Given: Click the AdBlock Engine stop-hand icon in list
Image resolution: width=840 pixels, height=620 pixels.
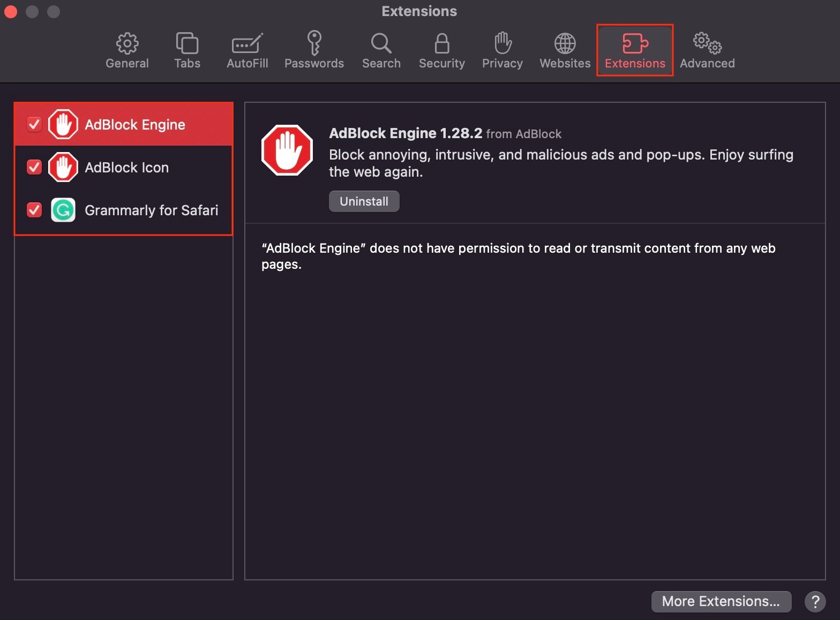Looking at the screenshot, I should click(x=63, y=124).
